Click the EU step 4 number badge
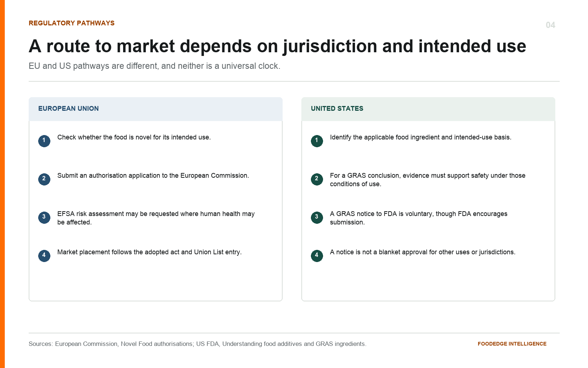The width and height of the screenshot is (588, 368). (x=44, y=256)
